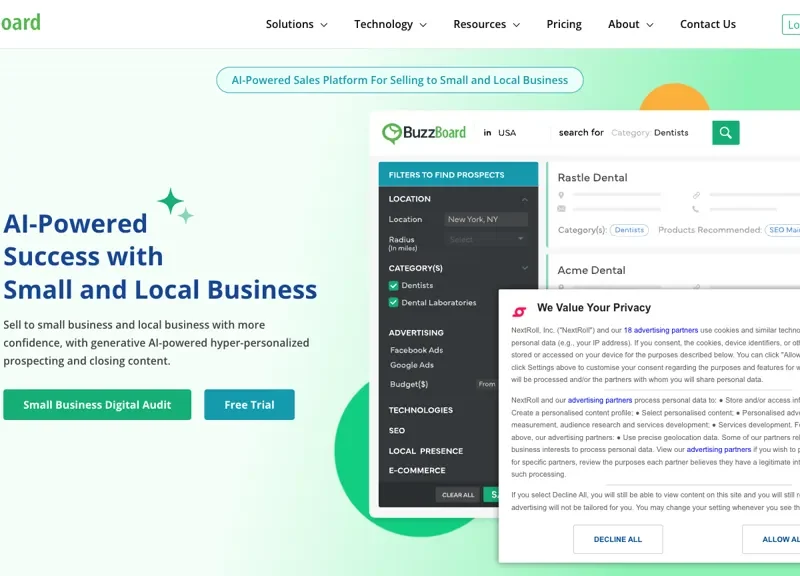Click the Budget From field
This screenshot has width=800, height=576.
[x=487, y=384]
